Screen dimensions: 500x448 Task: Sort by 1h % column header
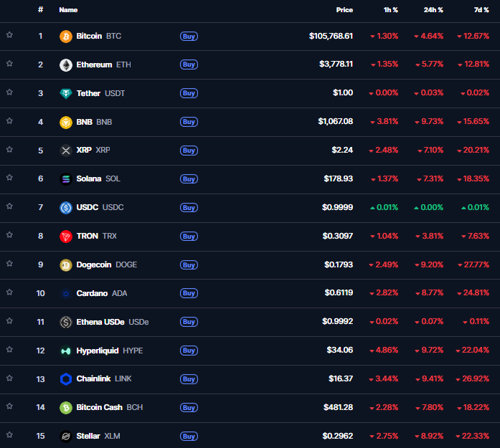click(391, 10)
